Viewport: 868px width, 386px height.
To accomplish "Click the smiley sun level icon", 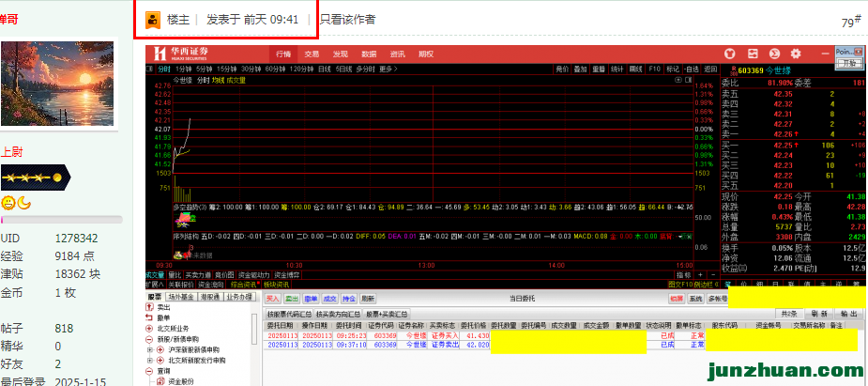I will click(x=8, y=203).
